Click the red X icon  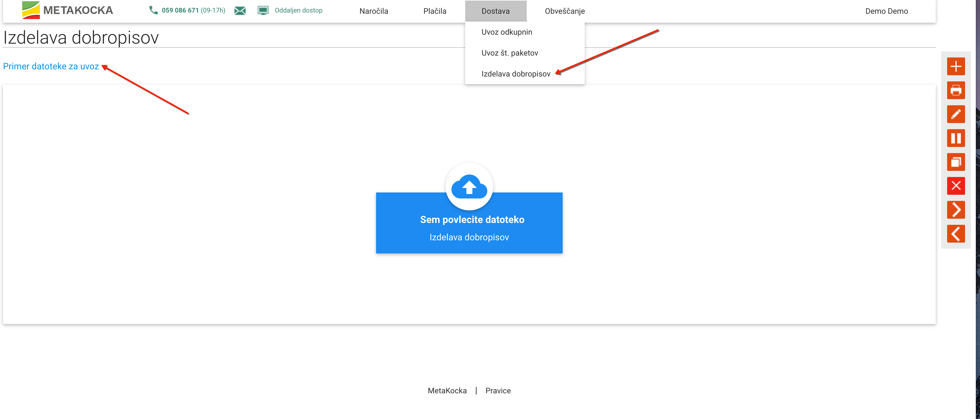pos(956,186)
